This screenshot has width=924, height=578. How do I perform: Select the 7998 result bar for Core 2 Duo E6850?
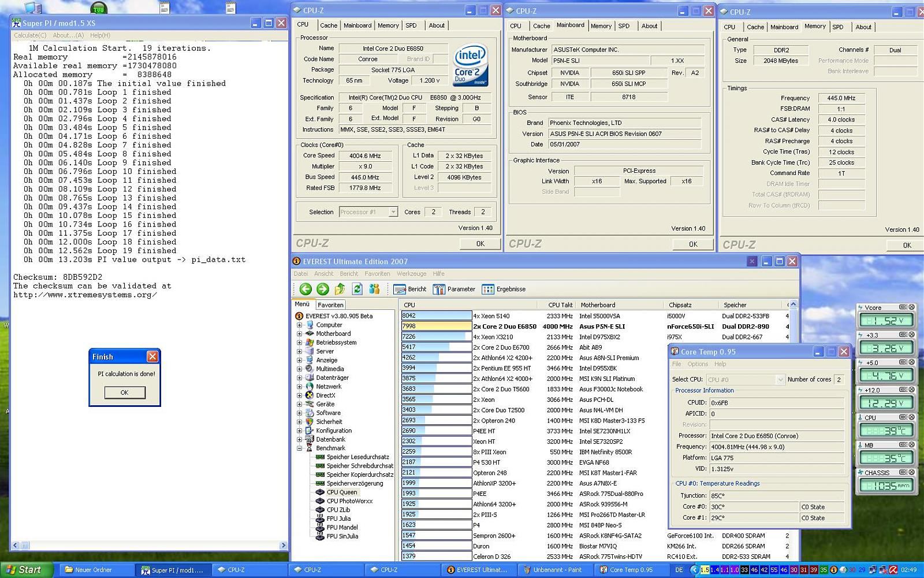[x=436, y=326]
